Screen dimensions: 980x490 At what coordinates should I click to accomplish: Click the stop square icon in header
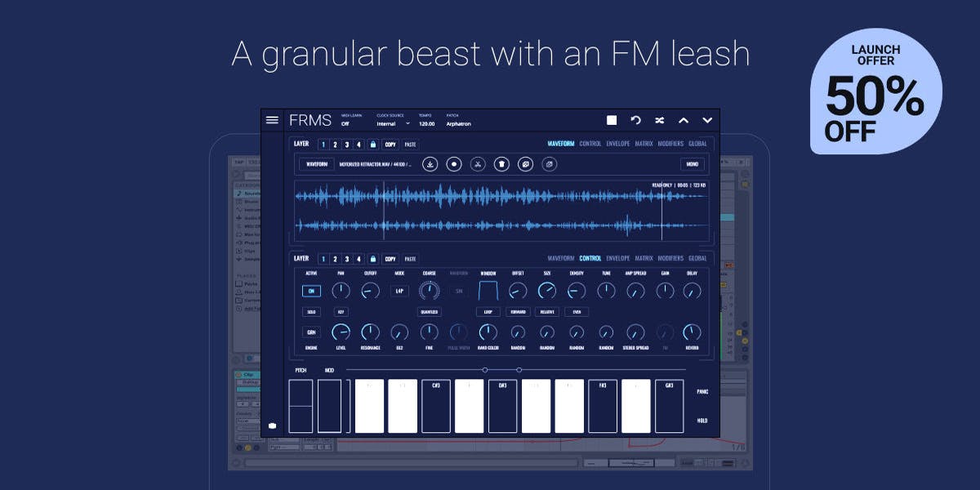click(x=612, y=120)
